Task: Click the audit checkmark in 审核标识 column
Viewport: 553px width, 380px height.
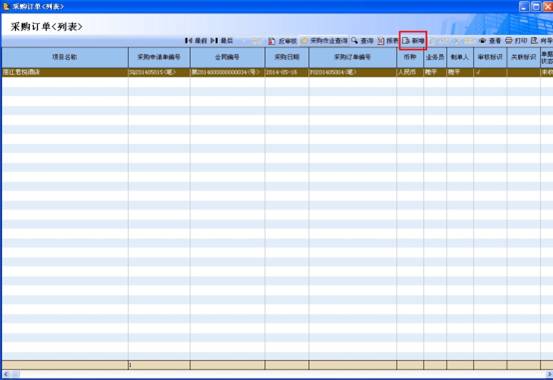Action: (x=479, y=72)
